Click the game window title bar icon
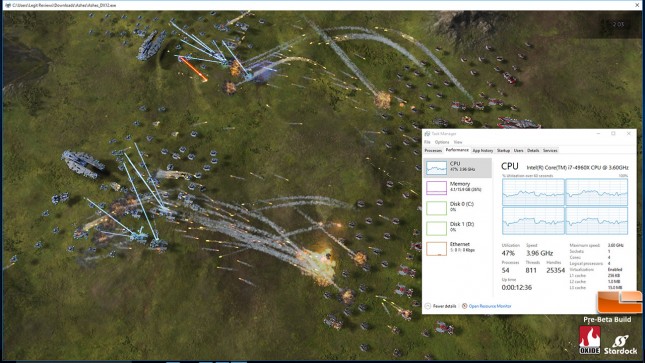The image size is (645, 363). (7, 5)
